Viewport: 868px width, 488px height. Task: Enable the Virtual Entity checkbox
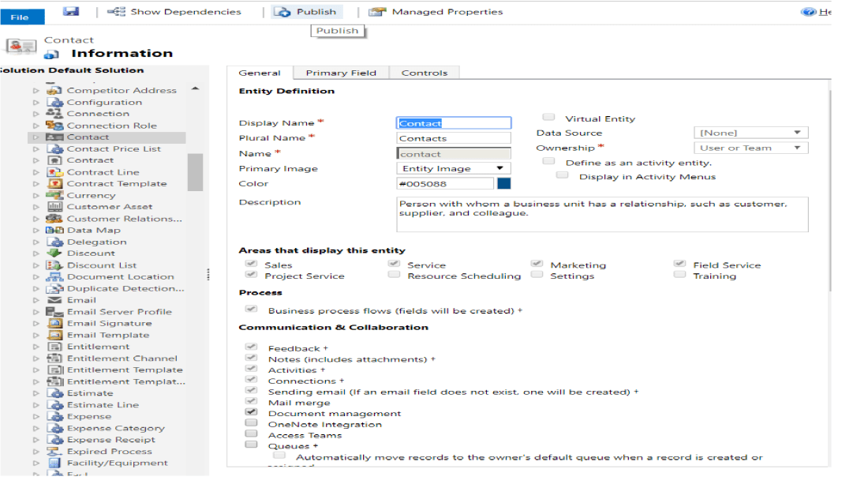click(548, 118)
